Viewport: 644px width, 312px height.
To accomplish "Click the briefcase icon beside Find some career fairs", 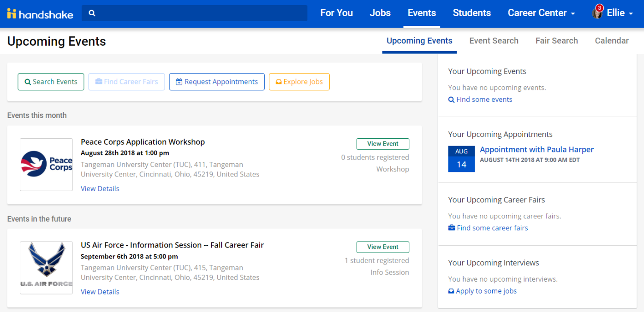I will tap(451, 228).
